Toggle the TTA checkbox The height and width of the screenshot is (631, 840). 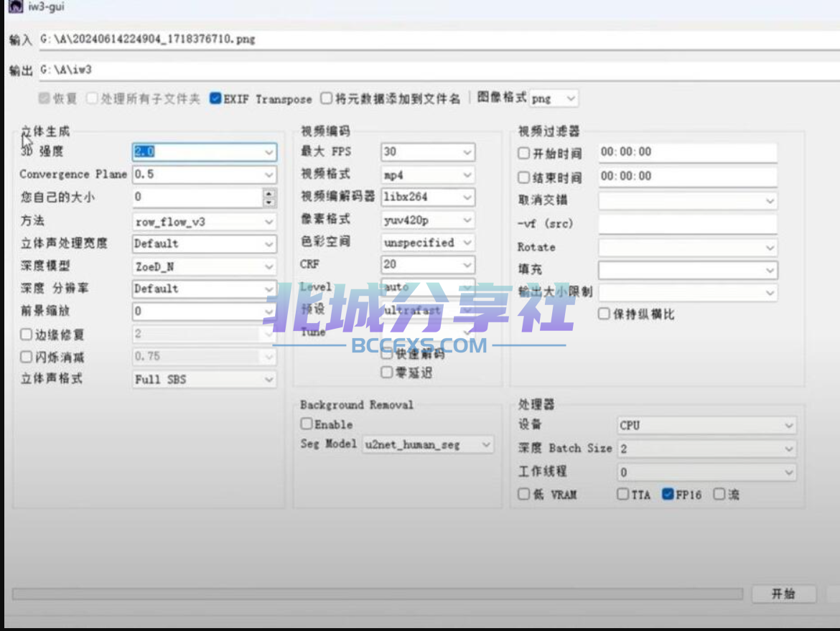pyautogui.click(x=622, y=495)
